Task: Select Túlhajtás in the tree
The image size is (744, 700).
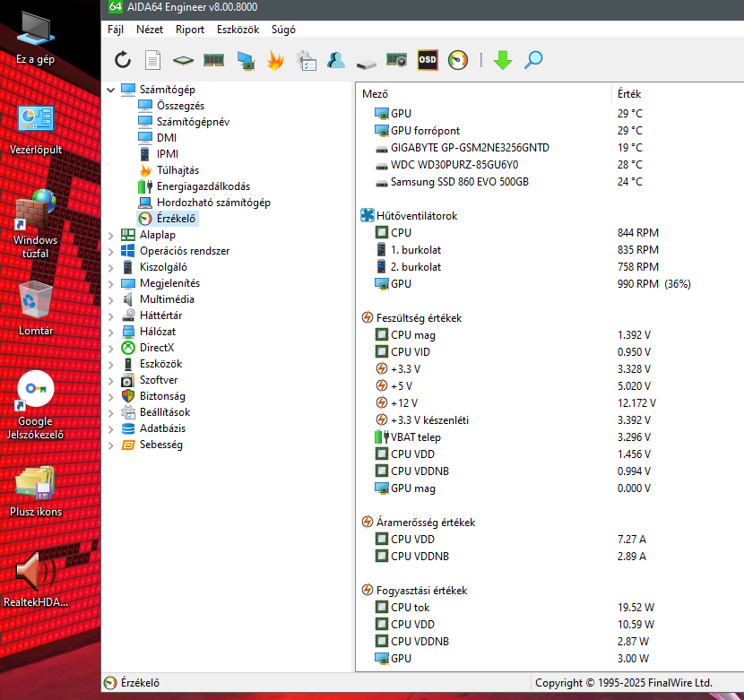Action: (177, 170)
